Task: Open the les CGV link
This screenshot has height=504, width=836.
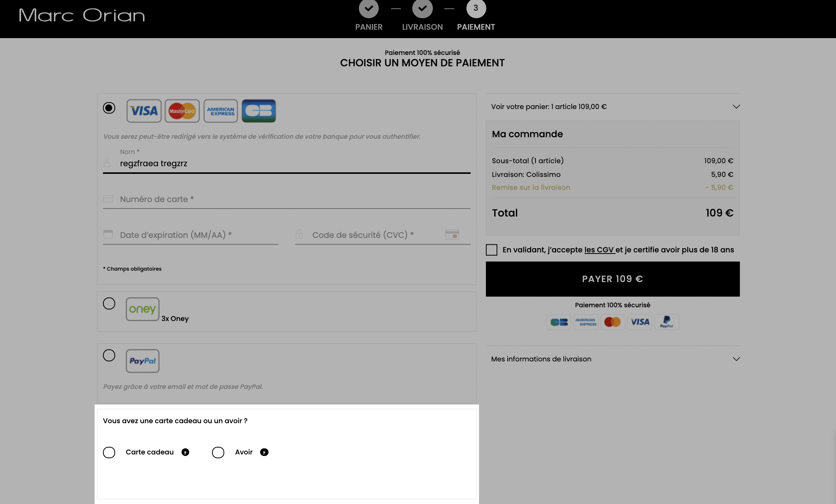Action: tap(599, 250)
